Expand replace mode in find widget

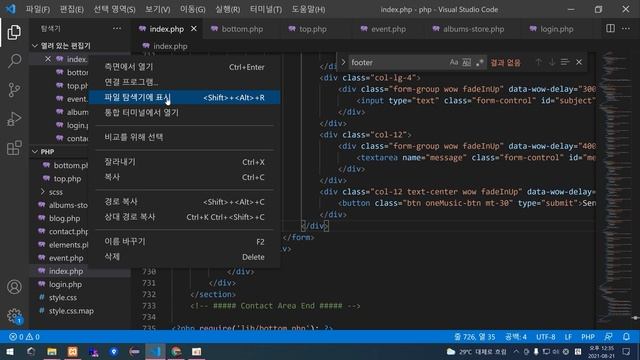coord(343,62)
